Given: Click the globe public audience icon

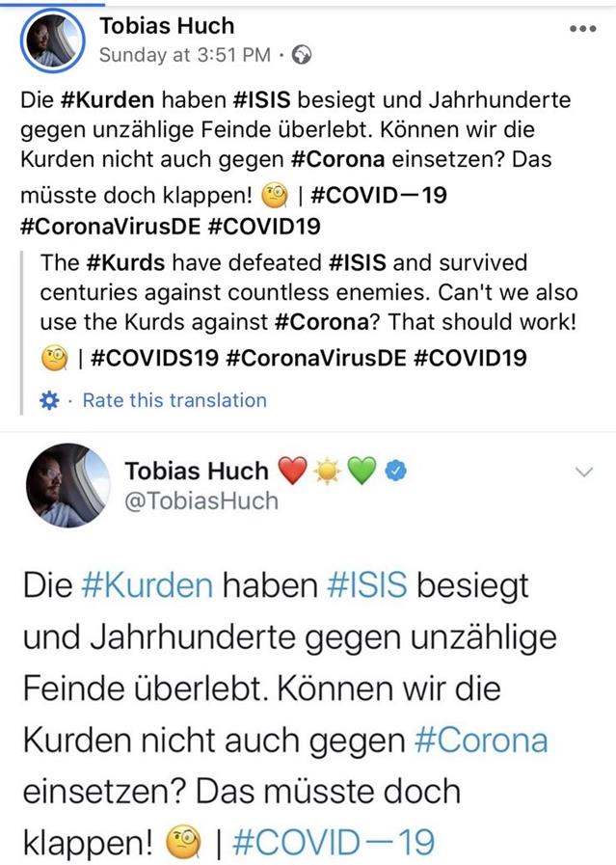Looking at the screenshot, I should click(x=302, y=55).
